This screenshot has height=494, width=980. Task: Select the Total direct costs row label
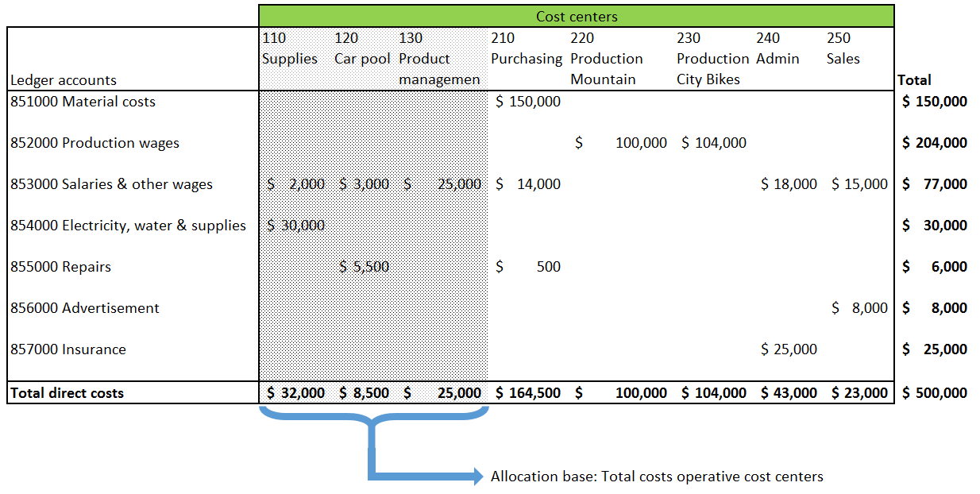click(68, 392)
